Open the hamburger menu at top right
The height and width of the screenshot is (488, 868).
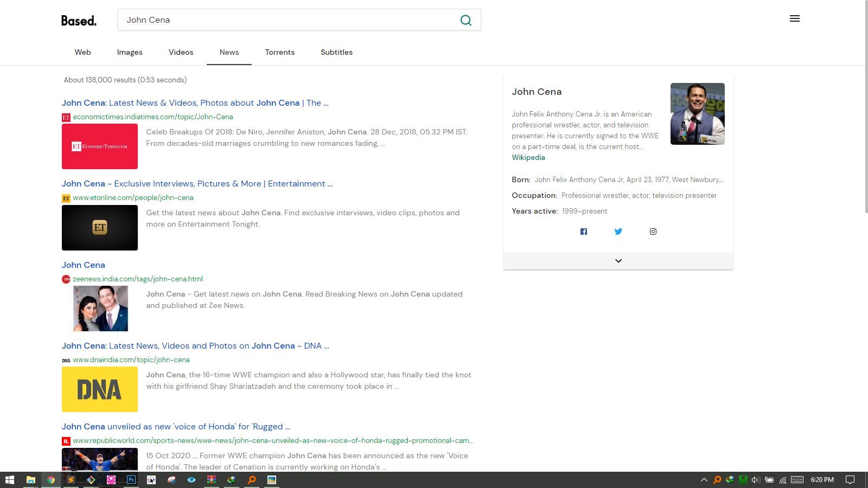(x=794, y=19)
